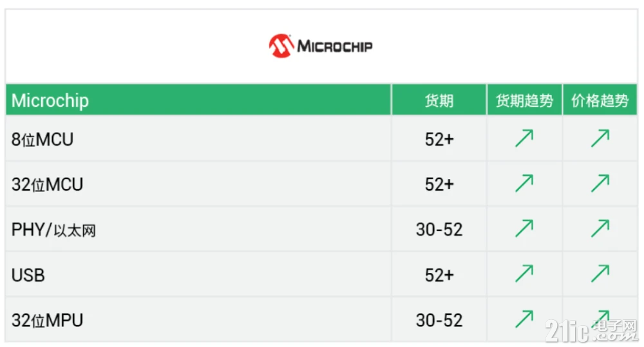Click the USB lead-time trend arrow
Screen dimensions: 644x347
coord(524,274)
